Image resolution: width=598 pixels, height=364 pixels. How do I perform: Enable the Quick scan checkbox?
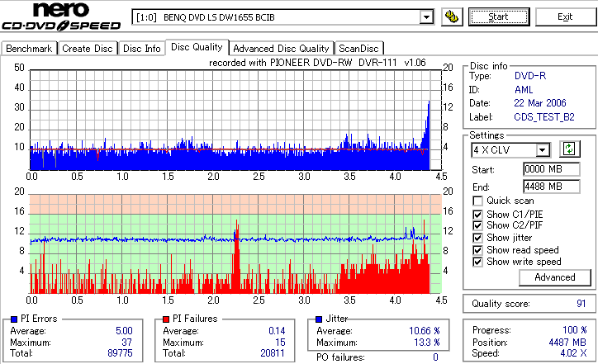[x=477, y=201]
